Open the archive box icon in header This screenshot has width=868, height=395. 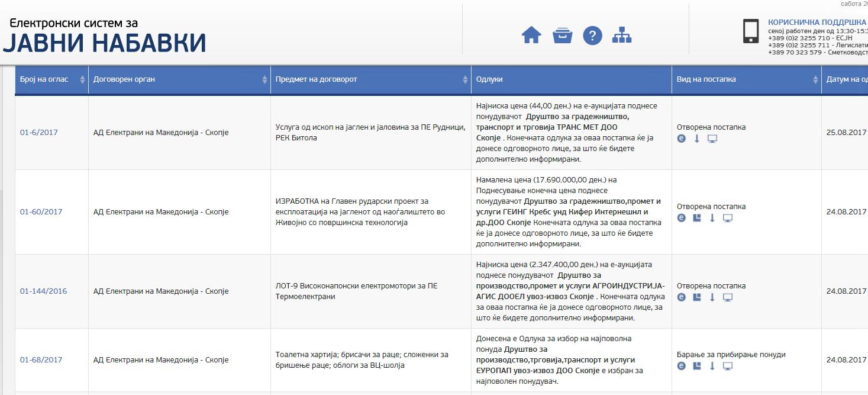(x=562, y=36)
